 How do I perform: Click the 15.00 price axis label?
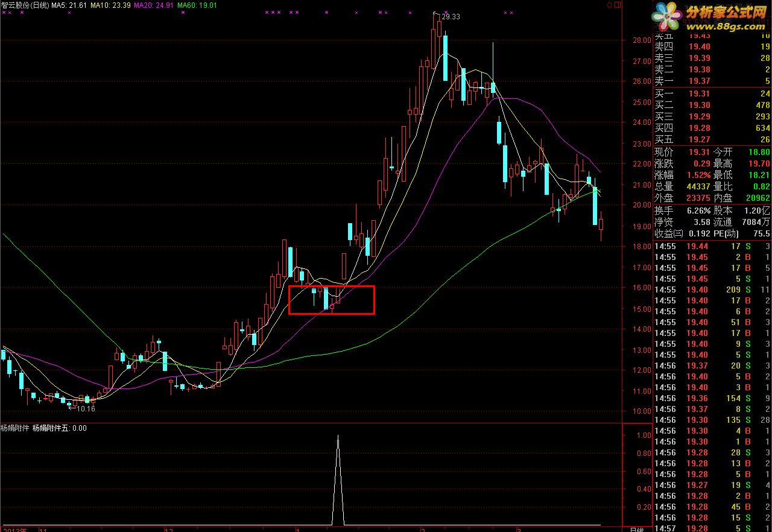tap(641, 309)
